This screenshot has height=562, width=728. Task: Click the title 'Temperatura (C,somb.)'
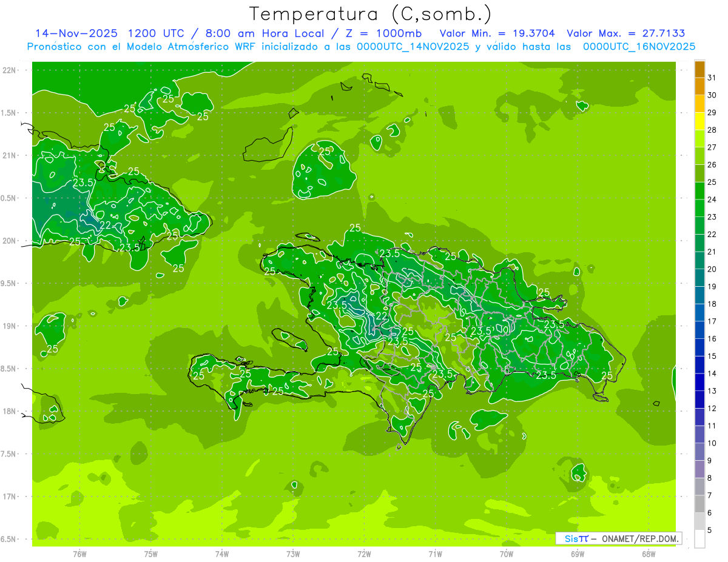click(x=371, y=13)
